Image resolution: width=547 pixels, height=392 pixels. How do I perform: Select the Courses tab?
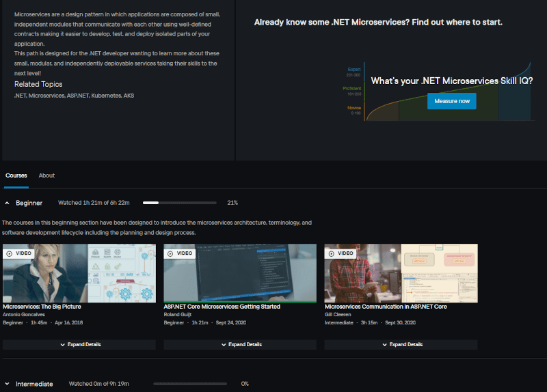point(16,176)
